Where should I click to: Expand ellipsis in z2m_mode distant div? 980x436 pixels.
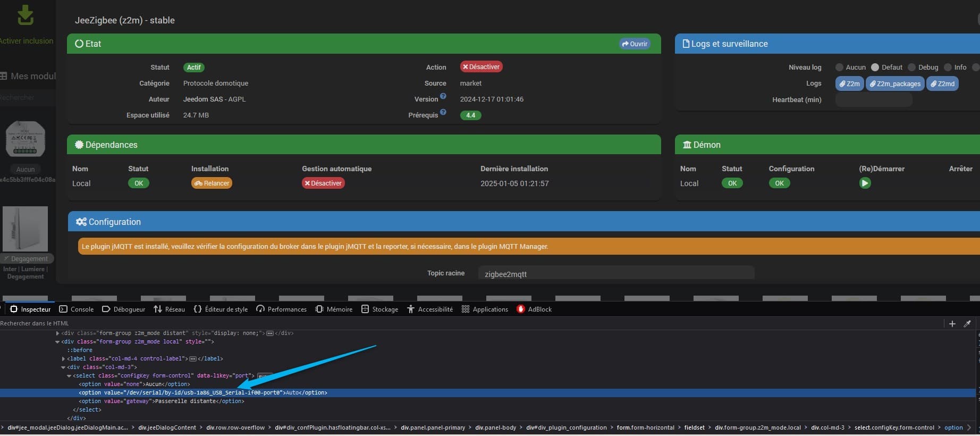tap(270, 333)
